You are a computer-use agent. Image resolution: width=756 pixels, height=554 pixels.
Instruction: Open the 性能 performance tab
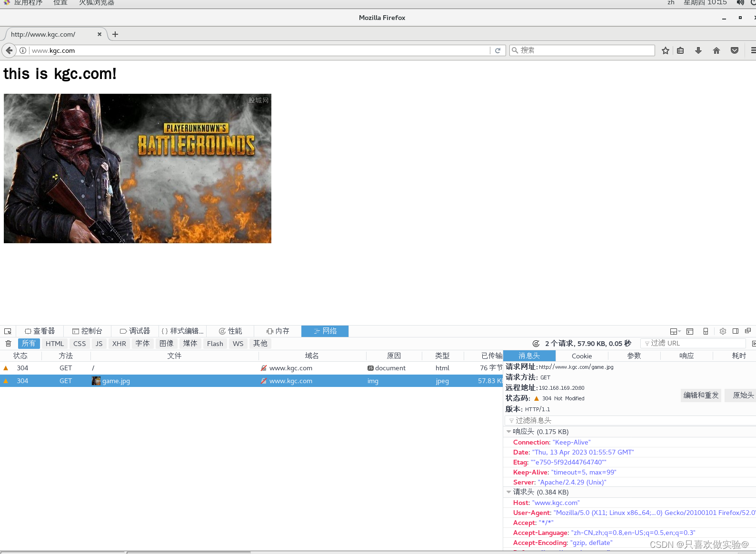[230, 331]
